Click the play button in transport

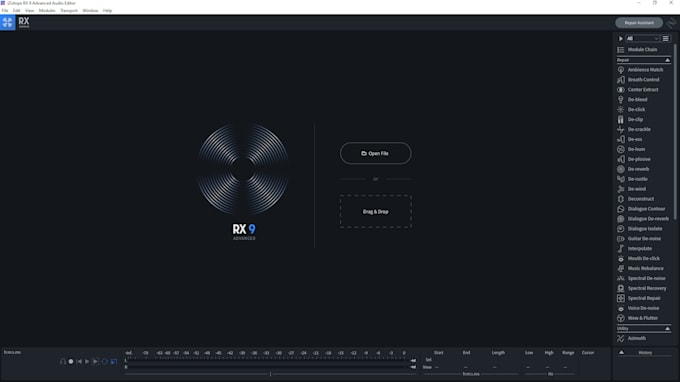click(87, 362)
